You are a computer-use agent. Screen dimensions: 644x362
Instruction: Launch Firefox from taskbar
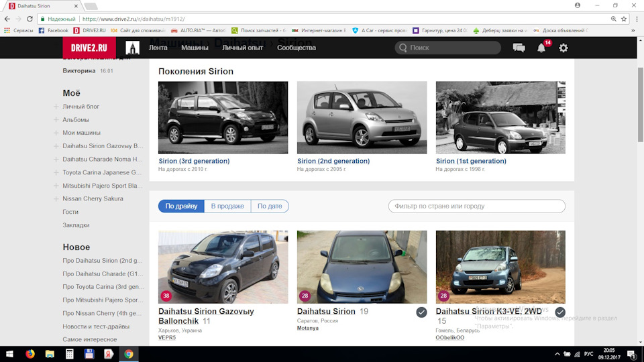coord(30,354)
